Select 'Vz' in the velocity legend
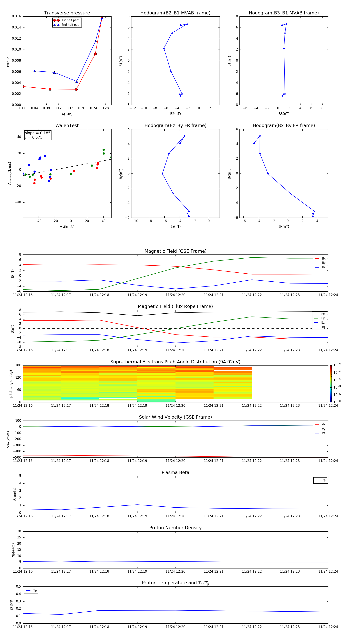 (320, 433)
